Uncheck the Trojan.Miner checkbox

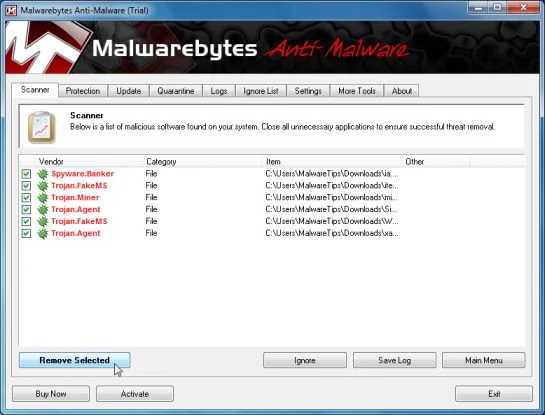pyautogui.click(x=26, y=197)
